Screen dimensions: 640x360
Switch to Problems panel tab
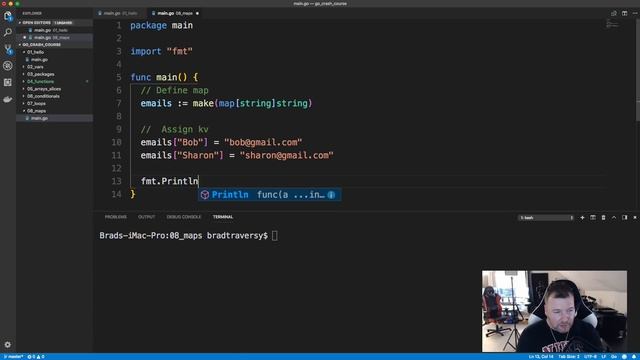point(116,217)
